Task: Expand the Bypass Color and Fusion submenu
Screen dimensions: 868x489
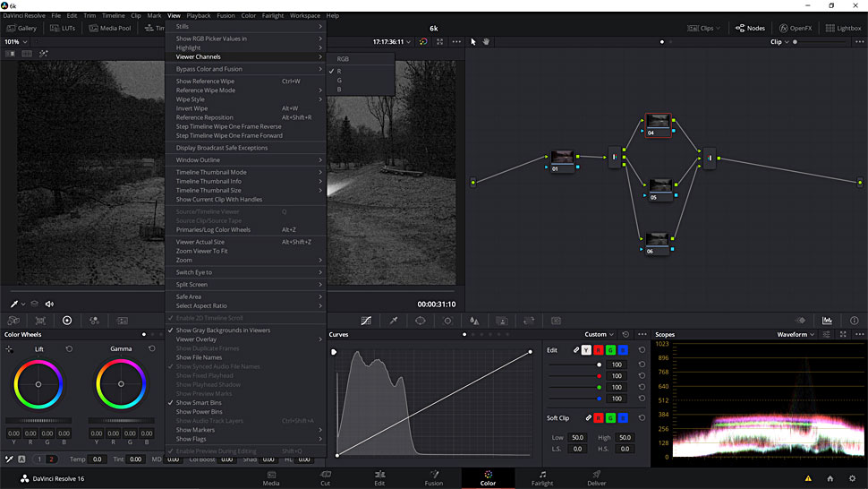Action: [246, 69]
